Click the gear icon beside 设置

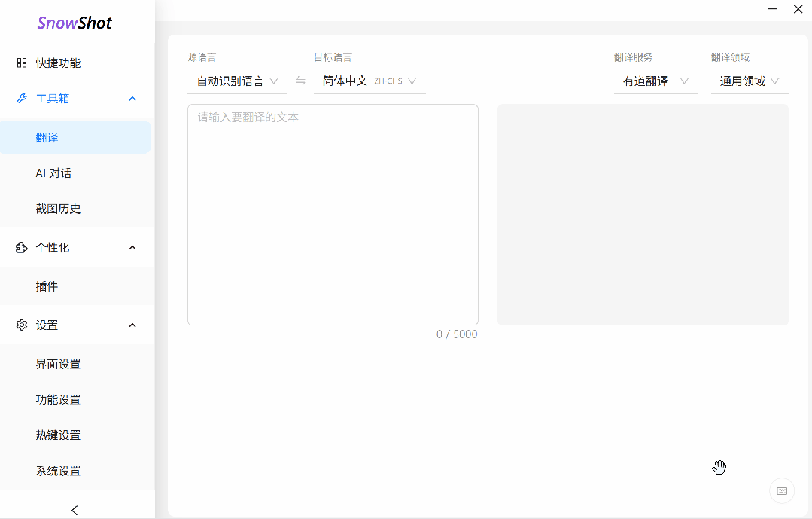click(22, 325)
